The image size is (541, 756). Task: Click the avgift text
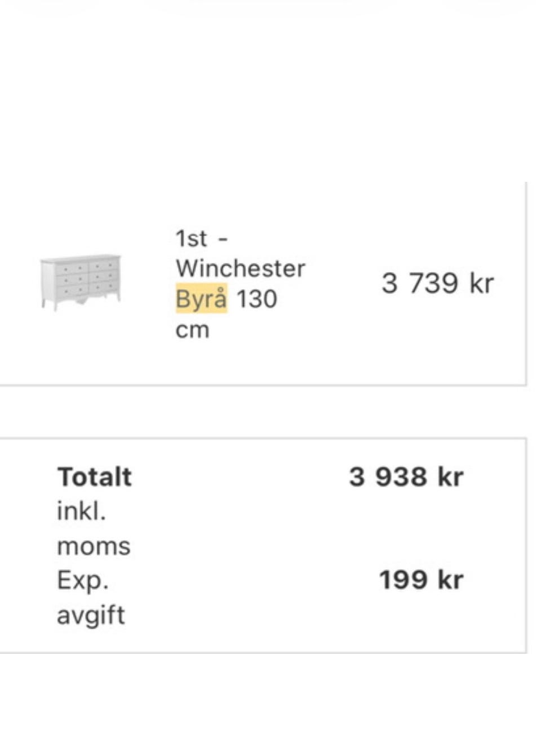[x=91, y=615]
